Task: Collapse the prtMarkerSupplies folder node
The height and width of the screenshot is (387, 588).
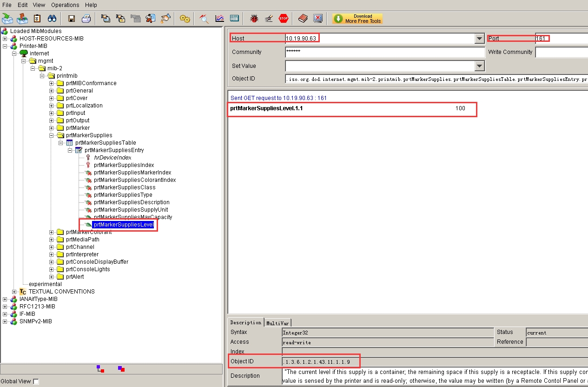Action: pyautogui.click(x=52, y=135)
